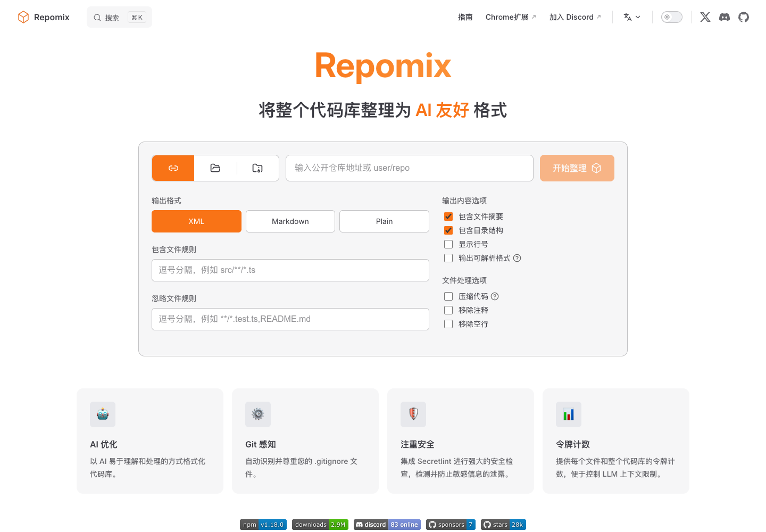Toggle the dark mode appearance switch

672,17
